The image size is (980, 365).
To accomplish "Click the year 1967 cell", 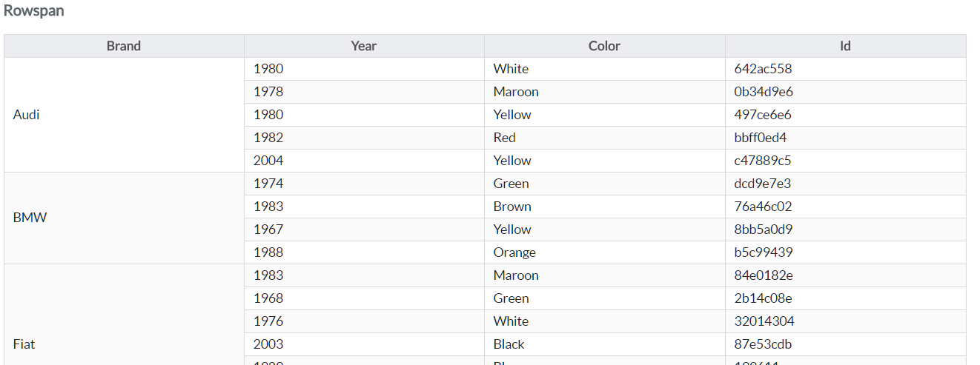I will pyautogui.click(x=364, y=230).
